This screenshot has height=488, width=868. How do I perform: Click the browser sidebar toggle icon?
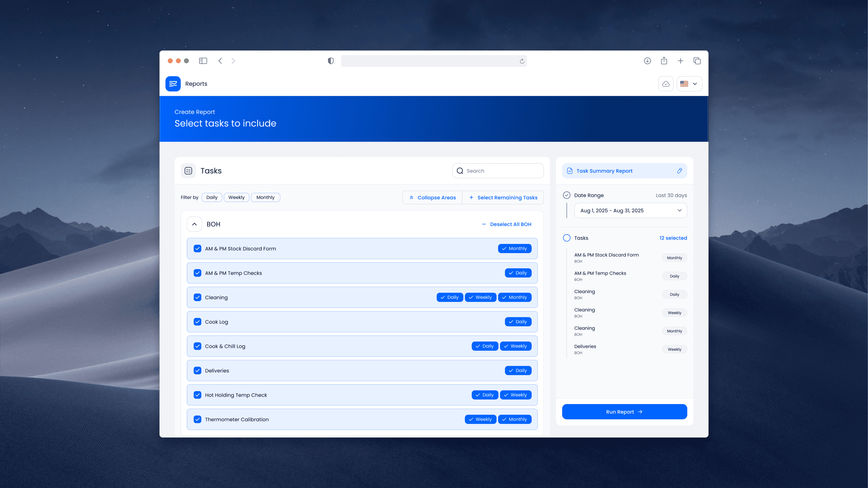point(203,61)
